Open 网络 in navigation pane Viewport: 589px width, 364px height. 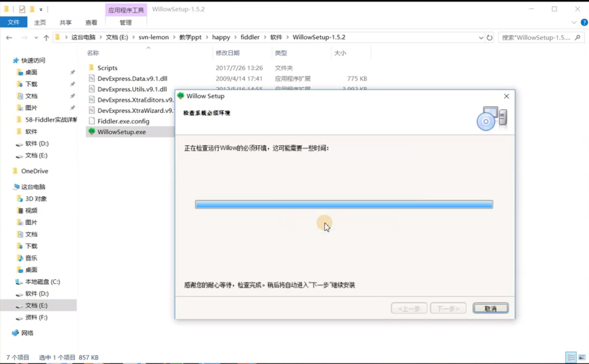tap(27, 333)
